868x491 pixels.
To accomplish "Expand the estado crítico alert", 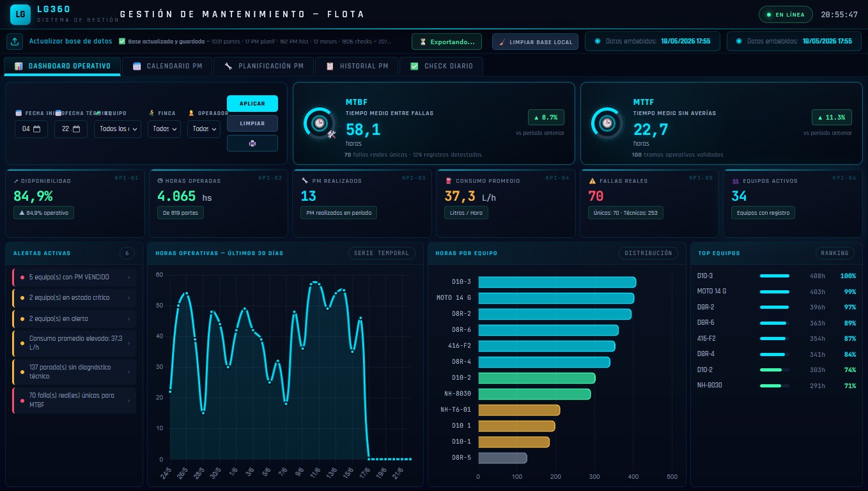I will [74, 297].
